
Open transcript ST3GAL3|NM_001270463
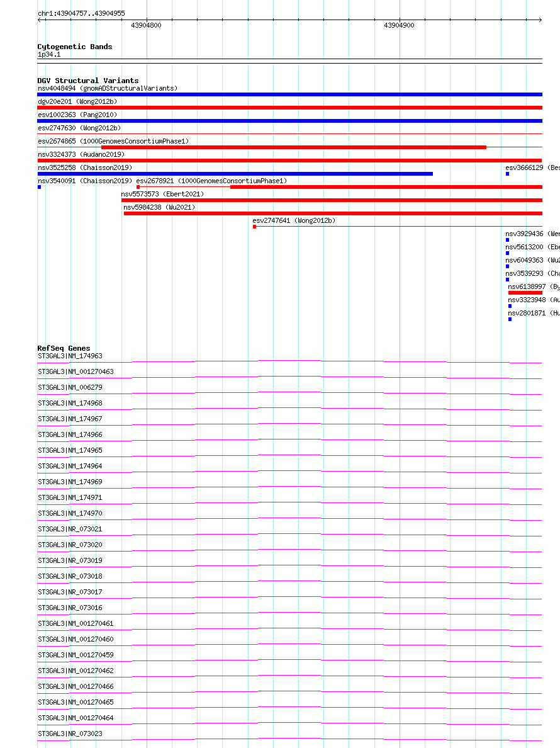pos(76,371)
